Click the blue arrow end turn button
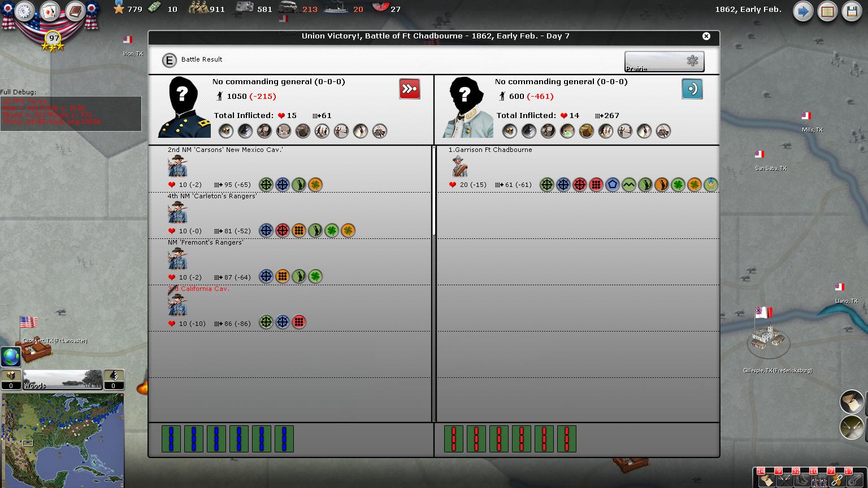868x488 pixels. pyautogui.click(x=802, y=11)
